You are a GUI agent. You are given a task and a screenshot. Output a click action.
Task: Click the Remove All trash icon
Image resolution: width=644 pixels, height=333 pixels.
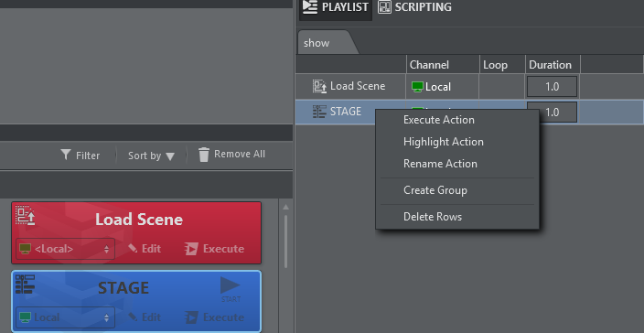(x=204, y=155)
